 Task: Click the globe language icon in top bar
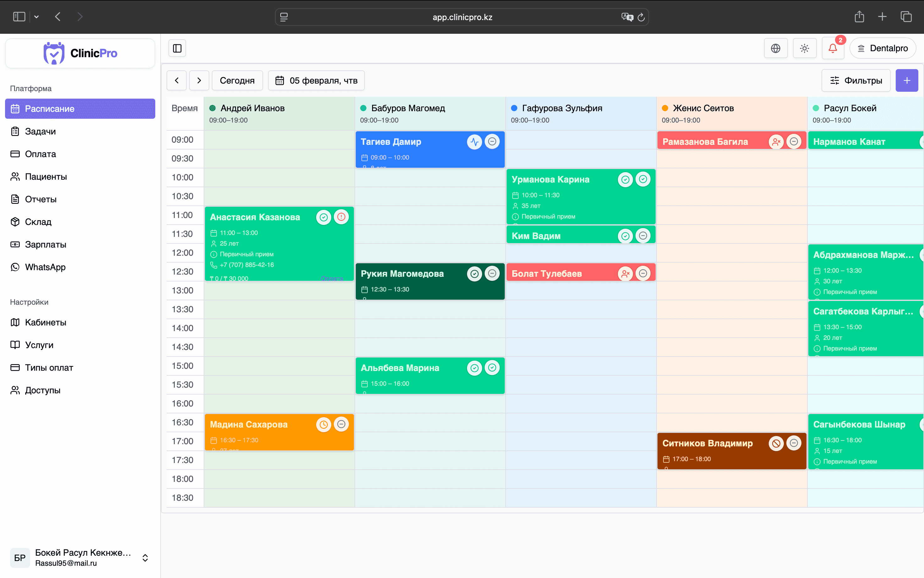click(x=776, y=48)
